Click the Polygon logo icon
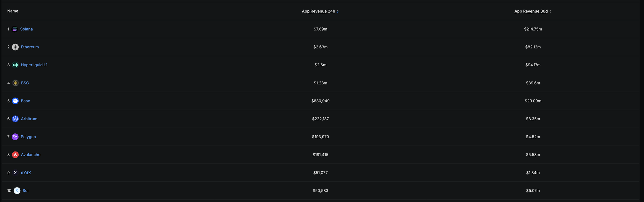The width and height of the screenshot is (644, 202). pyautogui.click(x=15, y=137)
